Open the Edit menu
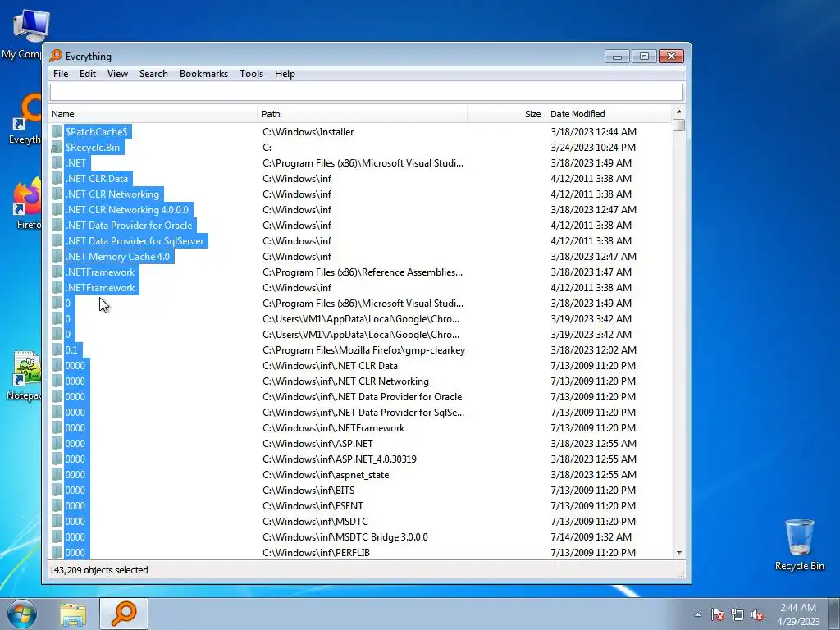 87,74
